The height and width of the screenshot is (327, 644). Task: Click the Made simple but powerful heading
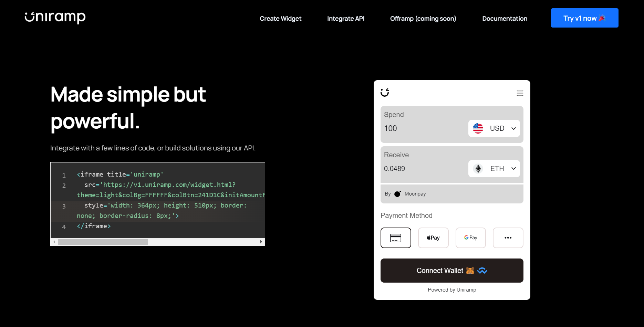pos(128,108)
